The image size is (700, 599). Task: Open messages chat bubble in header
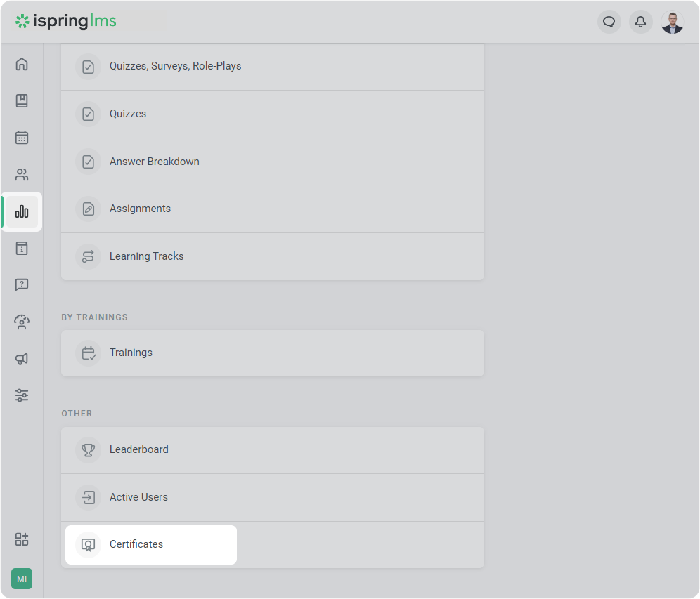(609, 22)
